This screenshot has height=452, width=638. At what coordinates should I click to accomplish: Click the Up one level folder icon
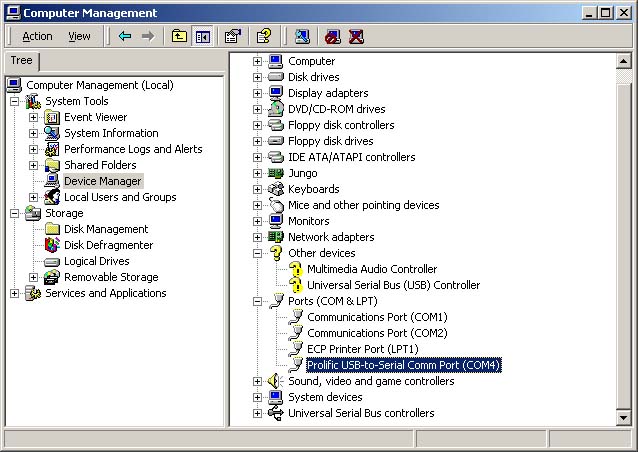click(x=179, y=36)
